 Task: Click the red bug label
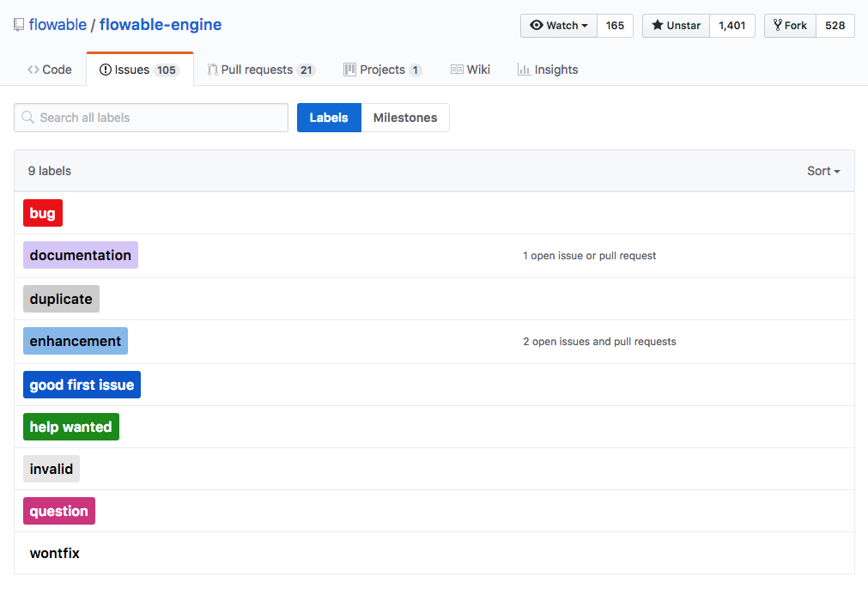tap(43, 214)
